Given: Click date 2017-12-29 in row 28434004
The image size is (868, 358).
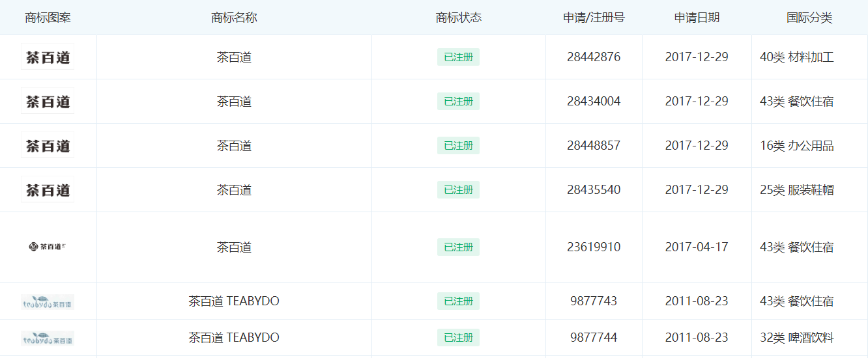Looking at the screenshot, I should pyautogui.click(x=697, y=102).
